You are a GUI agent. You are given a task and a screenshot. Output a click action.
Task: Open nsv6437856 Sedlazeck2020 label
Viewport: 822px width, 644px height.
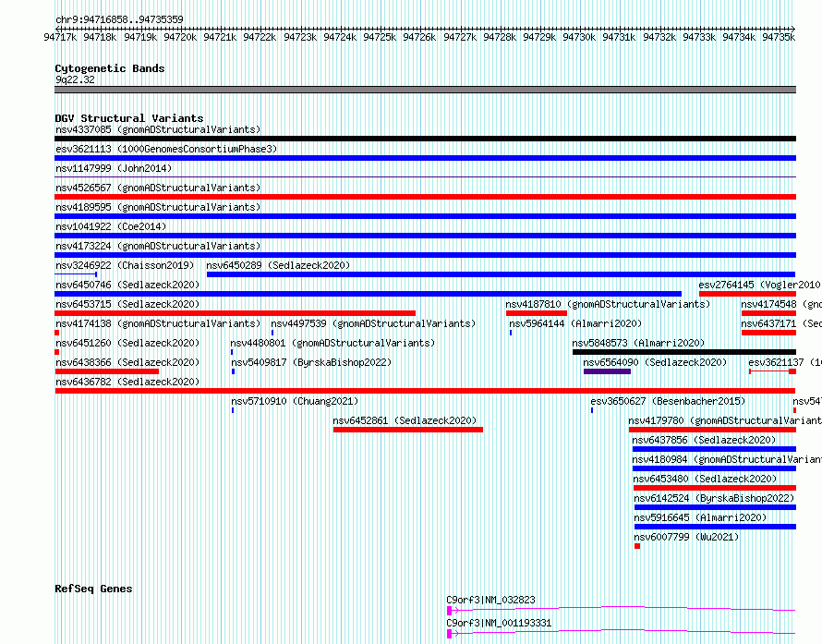704,440
